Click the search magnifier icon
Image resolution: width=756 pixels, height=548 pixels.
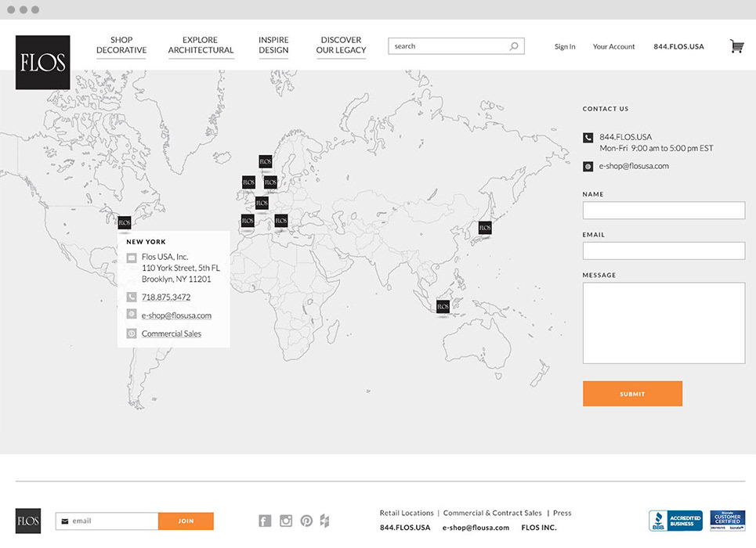[514, 46]
